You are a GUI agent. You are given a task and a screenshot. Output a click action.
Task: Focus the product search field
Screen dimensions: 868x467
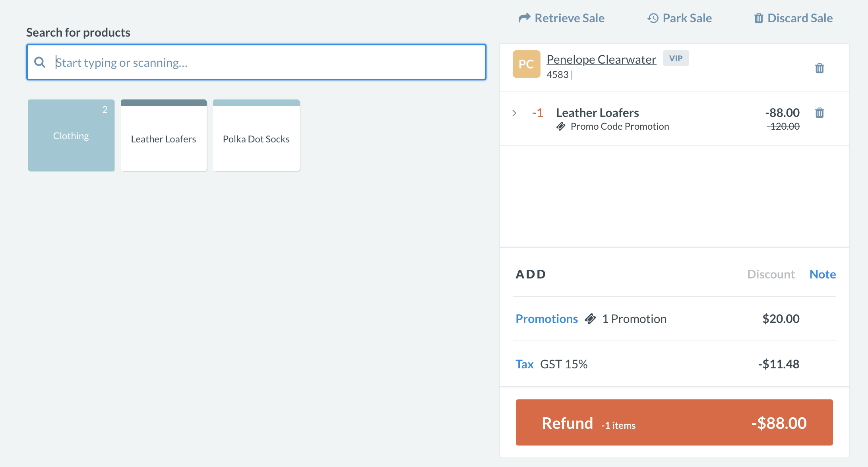tap(262, 62)
